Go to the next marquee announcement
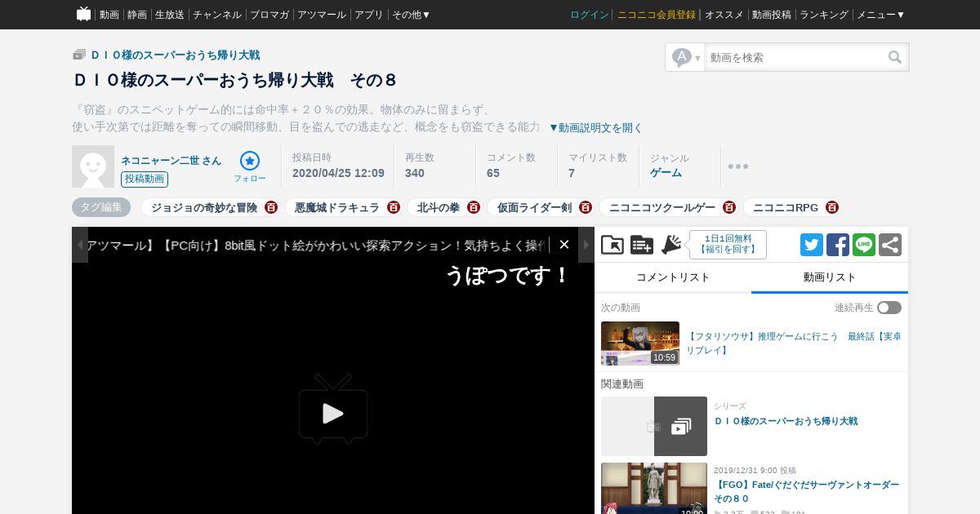 tap(586, 245)
